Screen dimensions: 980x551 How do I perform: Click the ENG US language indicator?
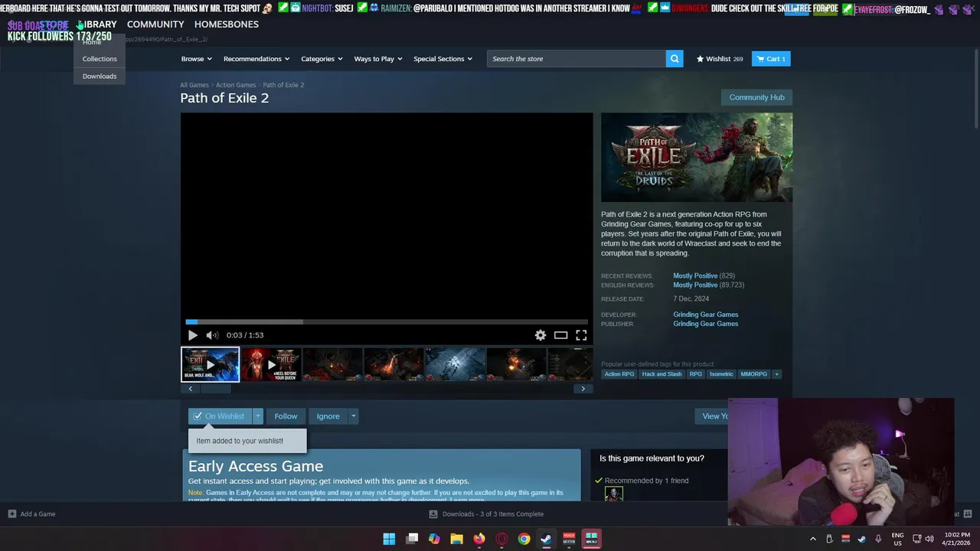pos(897,539)
